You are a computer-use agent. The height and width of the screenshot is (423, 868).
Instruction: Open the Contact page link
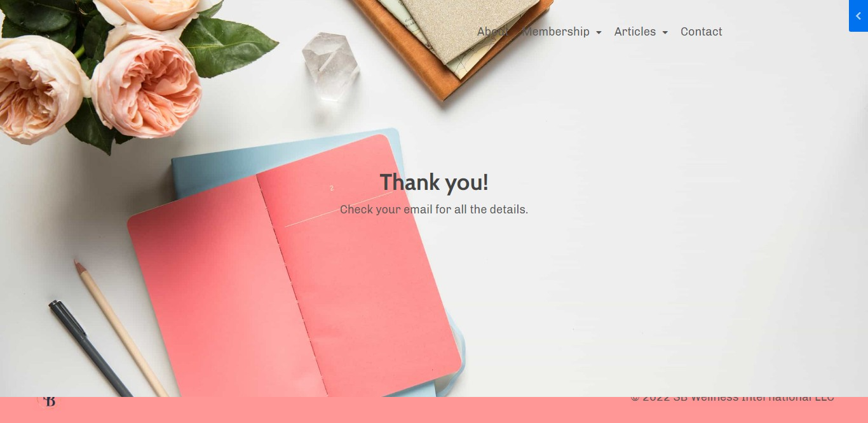[702, 32]
